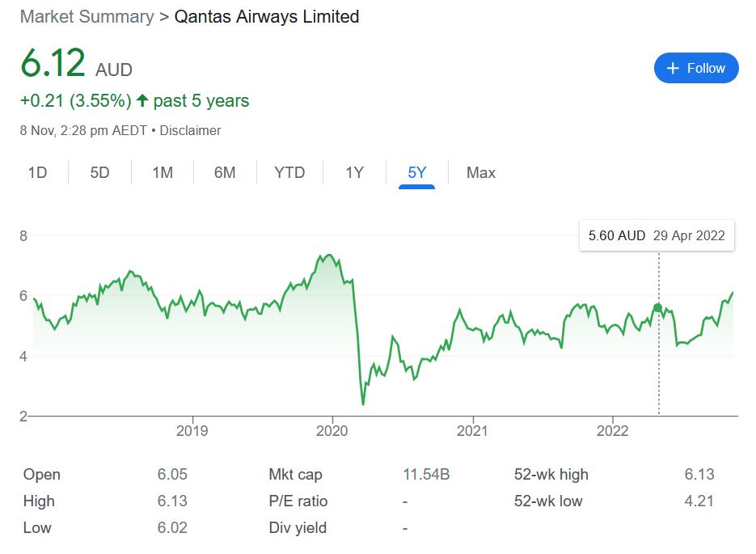Viewport: 756px width, 554px height.
Task: Click the 2019 label on the chart axis
Action: (x=192, y=430)
